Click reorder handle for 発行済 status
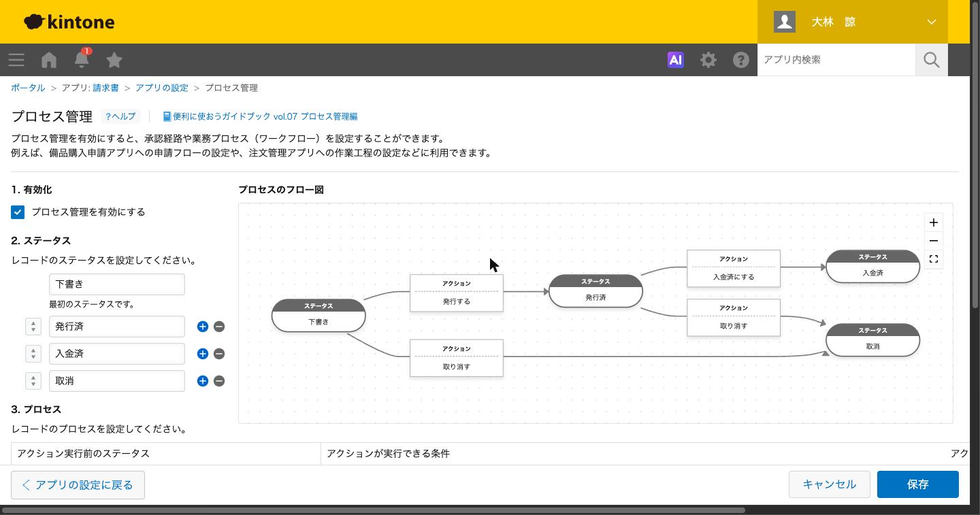Image resolution: width=980 pixels, height=515 pixels. click(x=33, y=327)
